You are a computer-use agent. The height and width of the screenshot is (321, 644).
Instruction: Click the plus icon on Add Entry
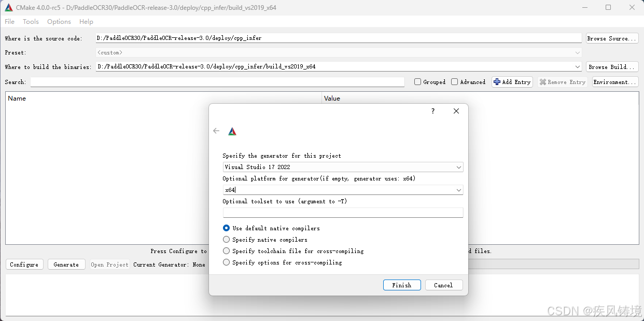[497, 82]
